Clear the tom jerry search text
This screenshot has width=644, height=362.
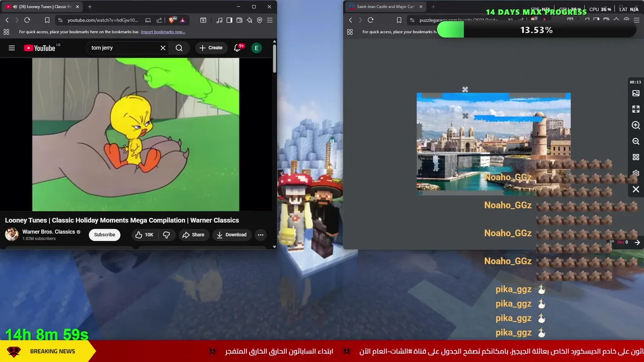[x=163, y=48]
